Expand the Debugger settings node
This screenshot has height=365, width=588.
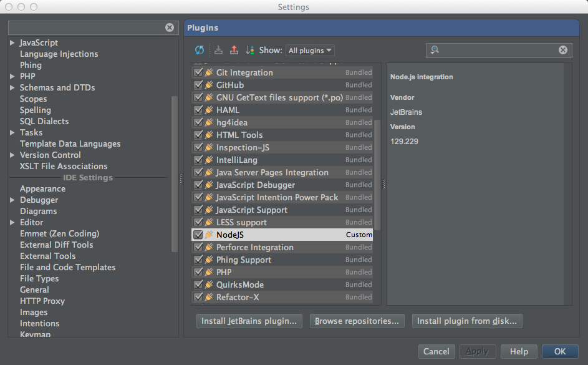pos(12,200)
